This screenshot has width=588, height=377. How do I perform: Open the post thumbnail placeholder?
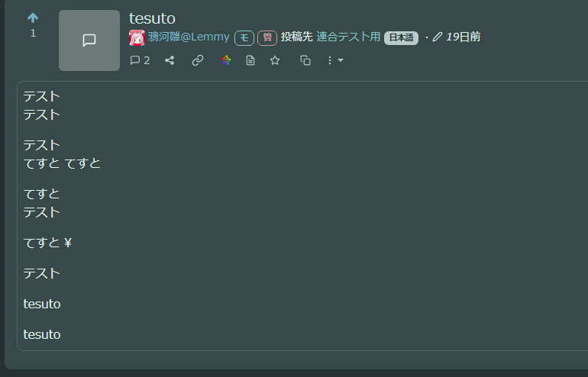coord(89,40)
